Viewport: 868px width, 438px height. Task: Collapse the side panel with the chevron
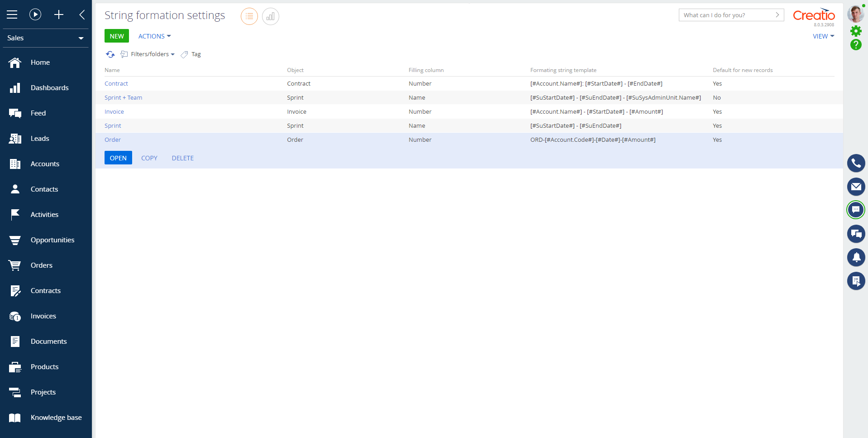(82, 14)
